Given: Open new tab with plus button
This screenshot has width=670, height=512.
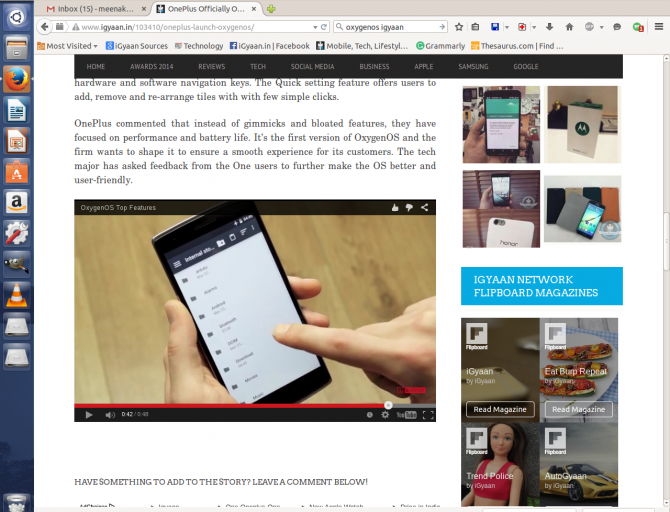Looking at the screenshot, I should tap(272, 8).
